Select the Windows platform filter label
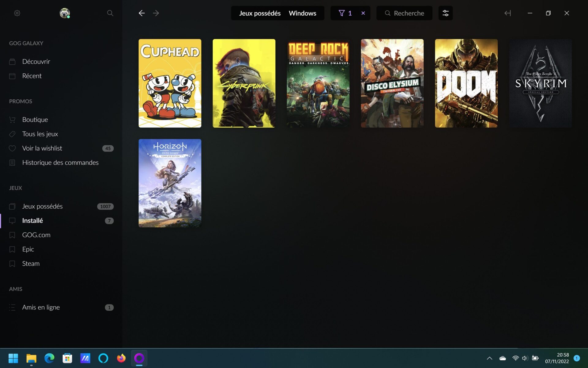The image size is (588, 368). click(302, 13)
